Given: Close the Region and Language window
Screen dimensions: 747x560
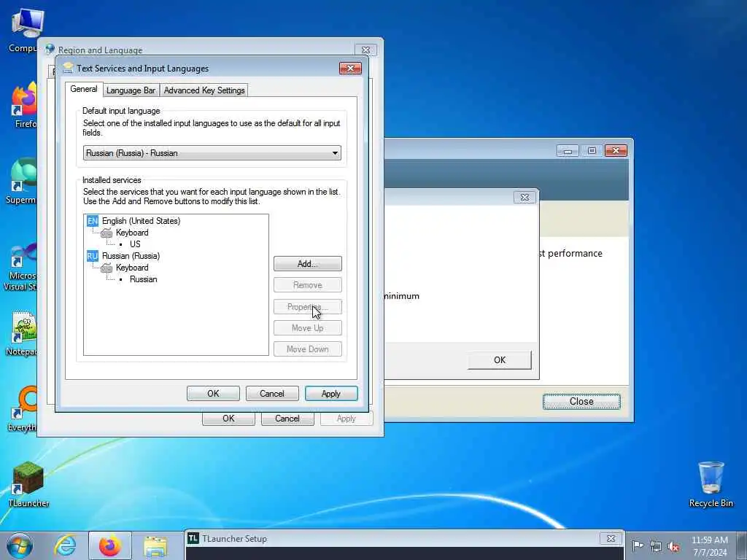Looking at the screenshot, I should pyautogui.click(x=366, y=50).
